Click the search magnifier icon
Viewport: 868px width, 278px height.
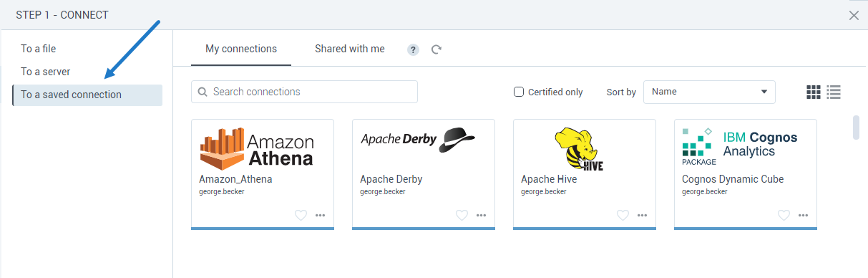(203, 92)
